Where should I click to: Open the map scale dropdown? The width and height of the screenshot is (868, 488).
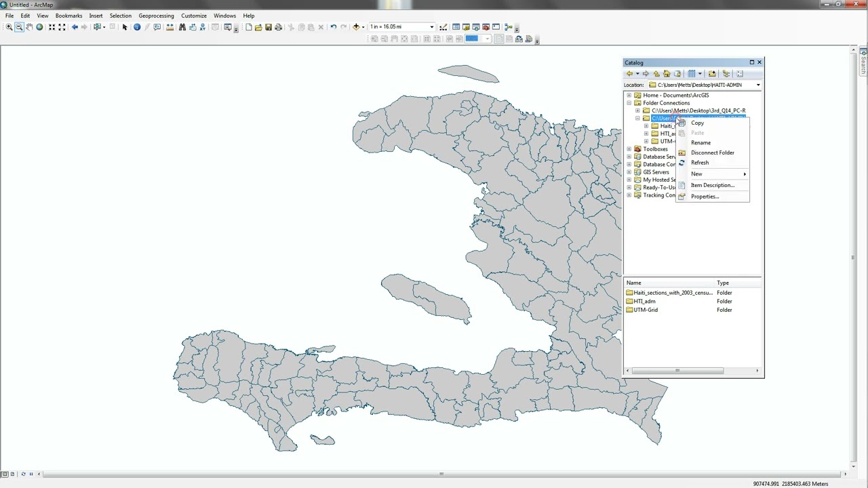(x=431, y=27)
